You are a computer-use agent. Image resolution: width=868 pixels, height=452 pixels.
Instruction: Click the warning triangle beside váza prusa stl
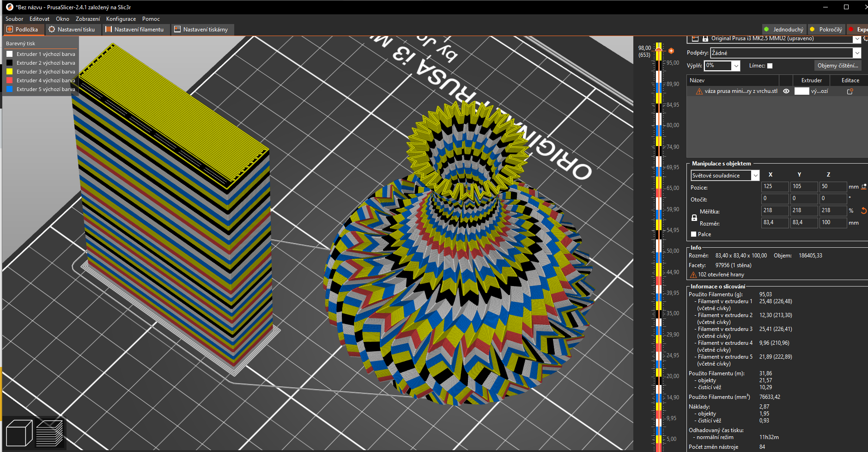pyautogui.click(x=699, y=92)
